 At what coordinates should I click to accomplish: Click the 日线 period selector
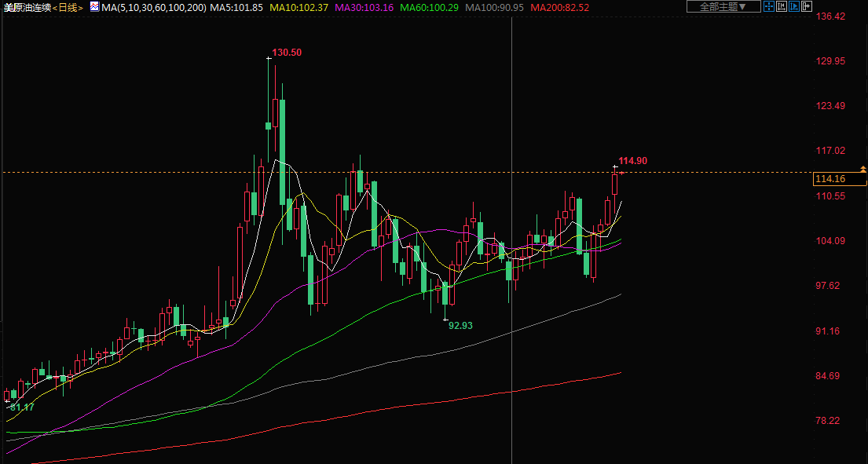pos(68,7)
